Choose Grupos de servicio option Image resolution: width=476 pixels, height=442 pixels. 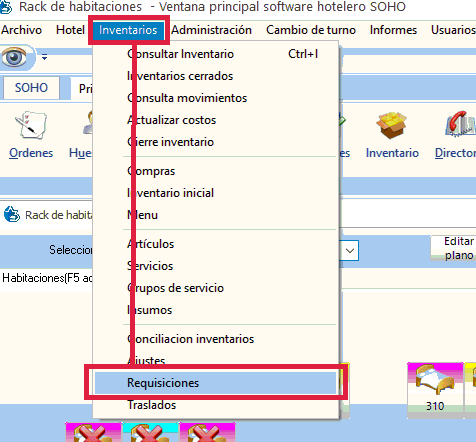coord(216,288)
